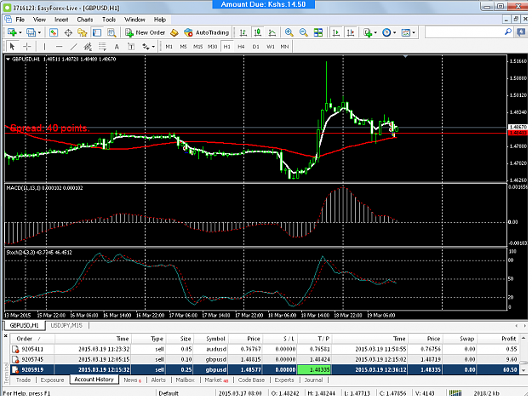Open the Experts tab
This screenshot has width=532, height=400.
pos(284,380)
